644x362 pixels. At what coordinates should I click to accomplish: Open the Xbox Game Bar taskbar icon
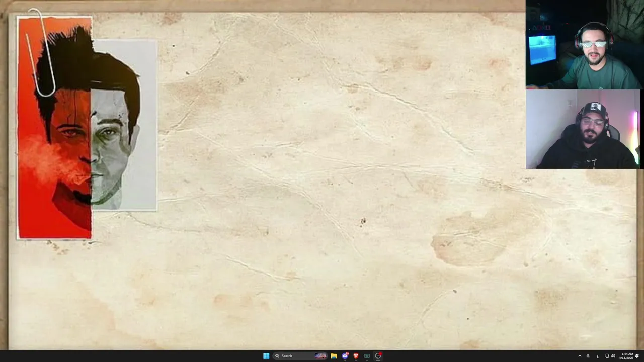[367, 356]
